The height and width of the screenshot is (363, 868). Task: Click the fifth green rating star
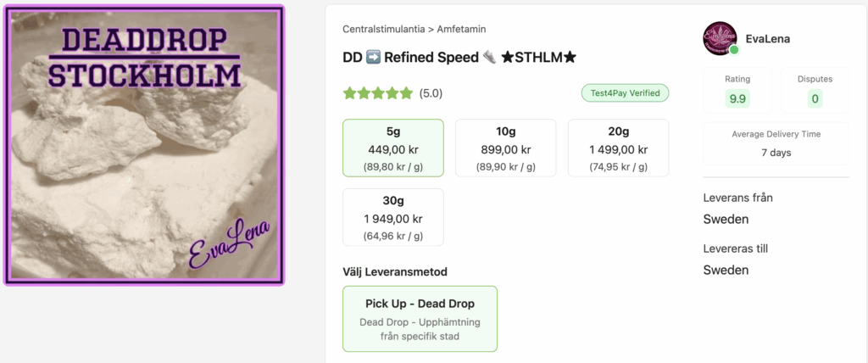[x=406, y=93]
